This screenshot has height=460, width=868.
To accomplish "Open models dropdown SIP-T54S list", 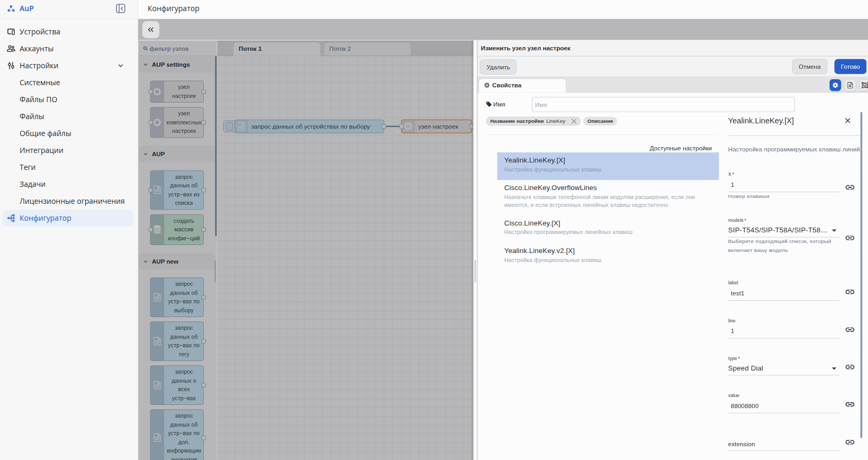I will click(783, 230).
